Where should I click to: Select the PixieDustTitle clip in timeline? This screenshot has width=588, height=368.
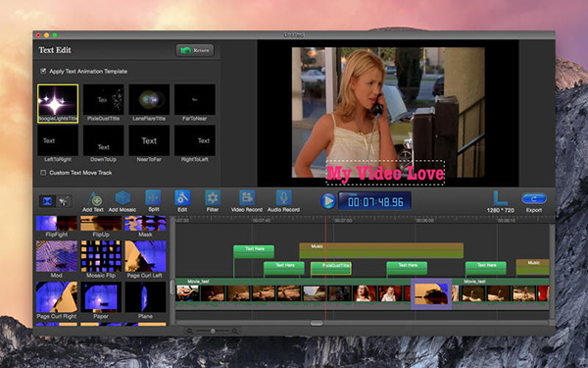tap(331, 268)
